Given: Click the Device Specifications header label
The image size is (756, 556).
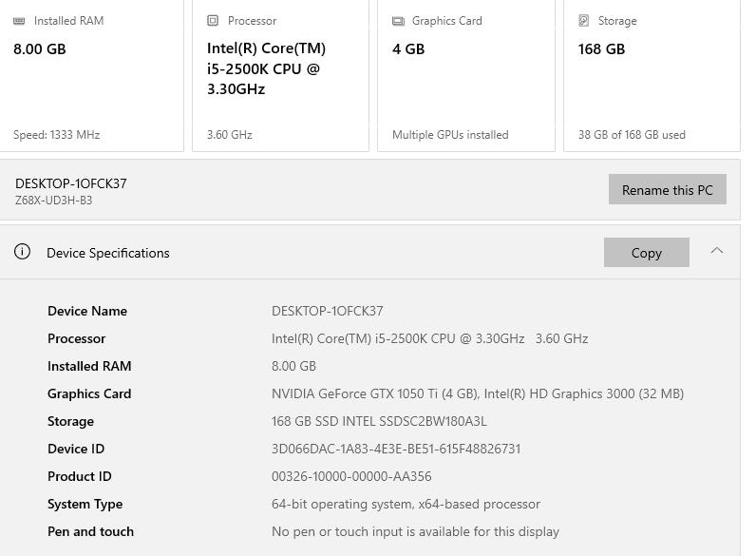Looking at the screenshot, I should tap(108, 253).
